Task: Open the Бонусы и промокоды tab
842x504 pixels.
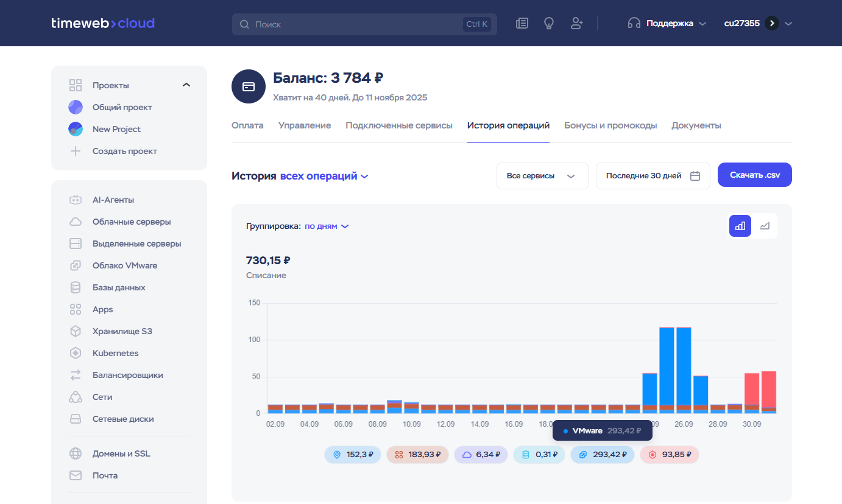Action: click(610, 125)
